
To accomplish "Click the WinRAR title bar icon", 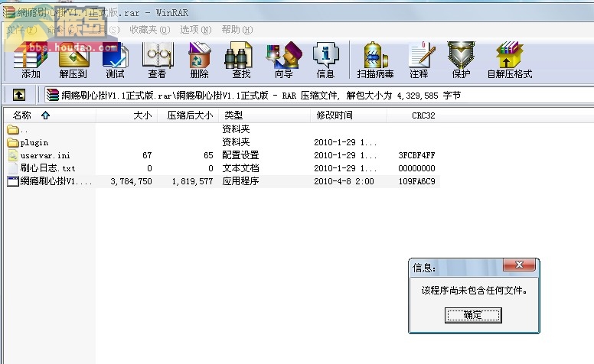I will [8, 12].
